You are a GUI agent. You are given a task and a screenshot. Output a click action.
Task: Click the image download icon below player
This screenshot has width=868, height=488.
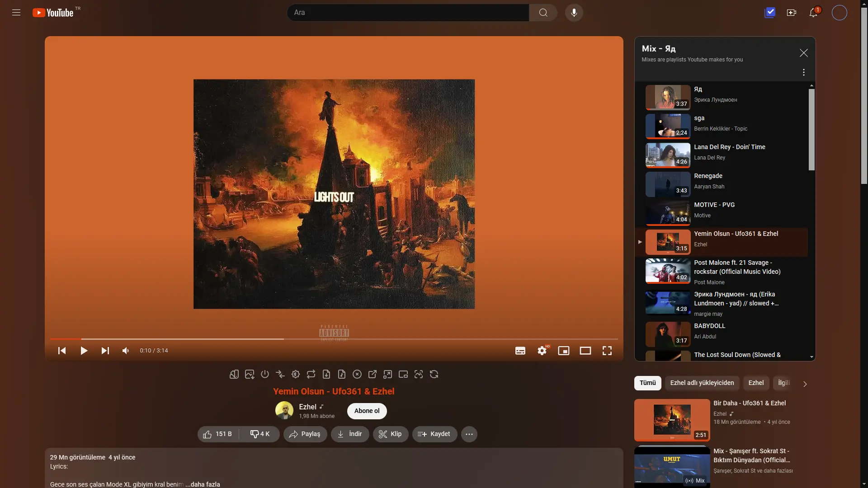point(250,374)
